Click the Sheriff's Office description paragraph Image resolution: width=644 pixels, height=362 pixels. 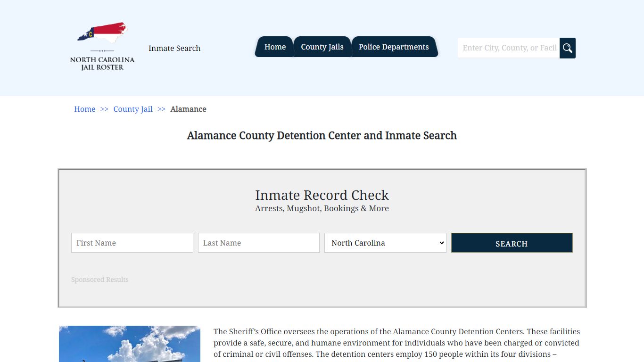tap(397, 343)
